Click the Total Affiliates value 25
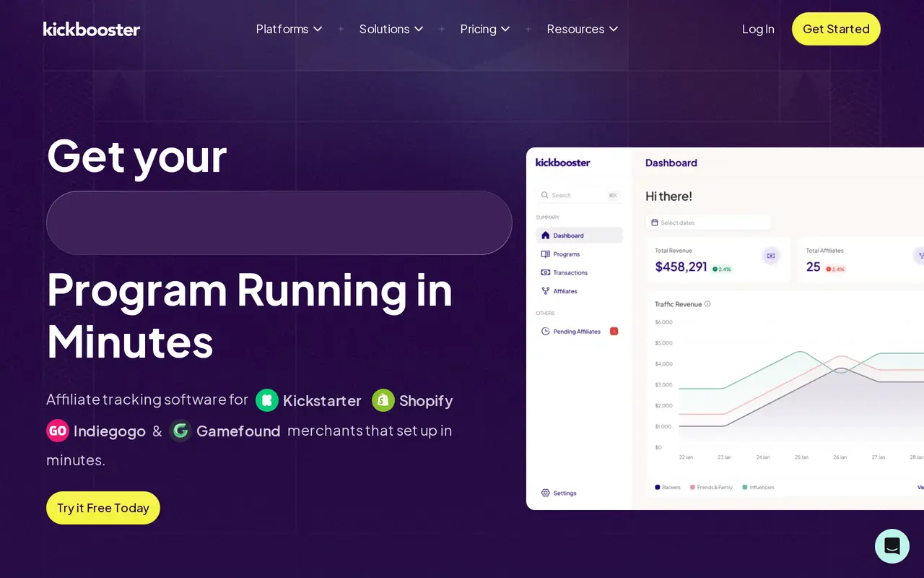Image resolution: width=924 pixels, height=578 pixels. coord(813,267)
